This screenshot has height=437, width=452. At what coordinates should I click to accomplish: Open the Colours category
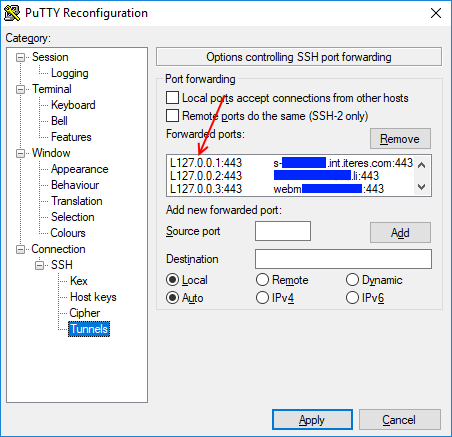tap(68, 233)
